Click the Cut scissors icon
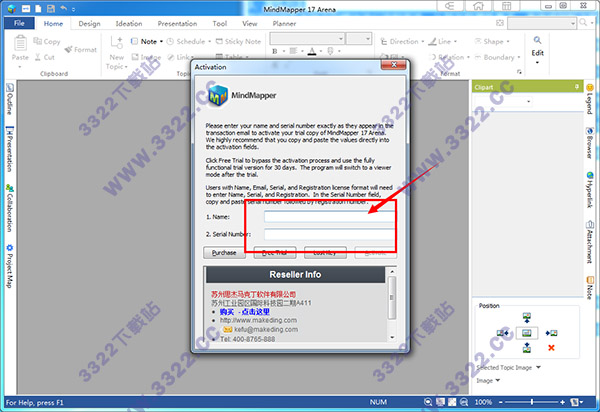Screen dimensions: 600x412 point(38,57)
